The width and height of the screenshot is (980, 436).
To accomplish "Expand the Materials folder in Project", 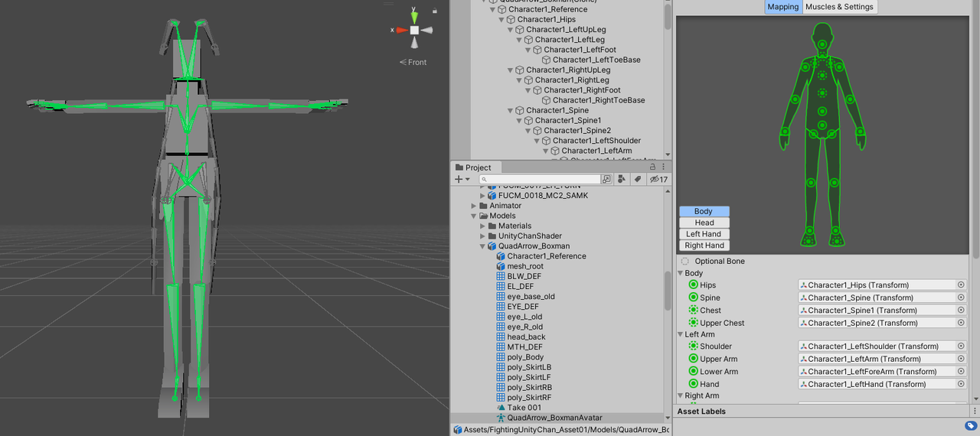I will 483,226.
